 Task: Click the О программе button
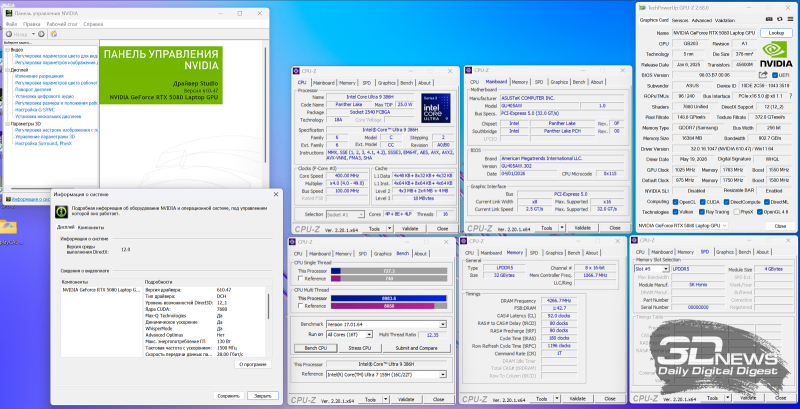click(x=253, y=365)
